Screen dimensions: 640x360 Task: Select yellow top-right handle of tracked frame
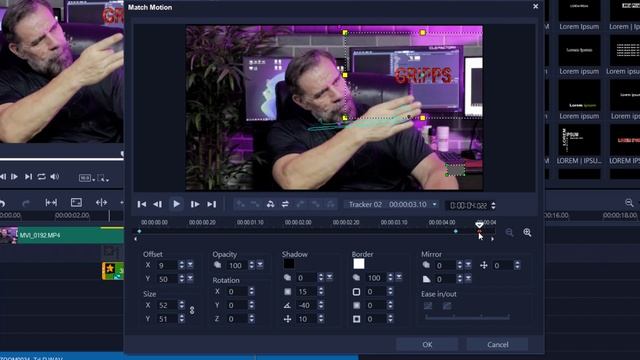[422, 32]
